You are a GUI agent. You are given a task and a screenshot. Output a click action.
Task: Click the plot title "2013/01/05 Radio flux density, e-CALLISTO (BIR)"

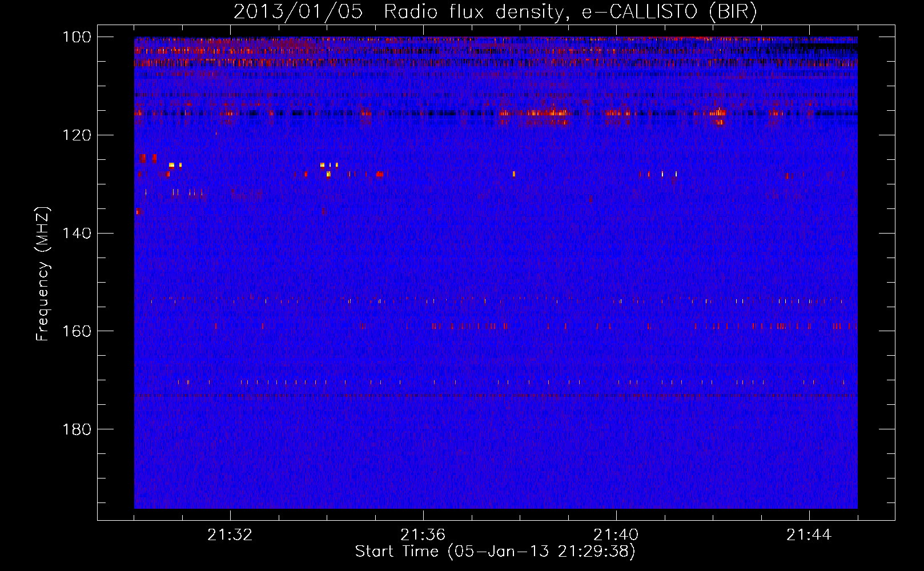click(x=495, y=12)
